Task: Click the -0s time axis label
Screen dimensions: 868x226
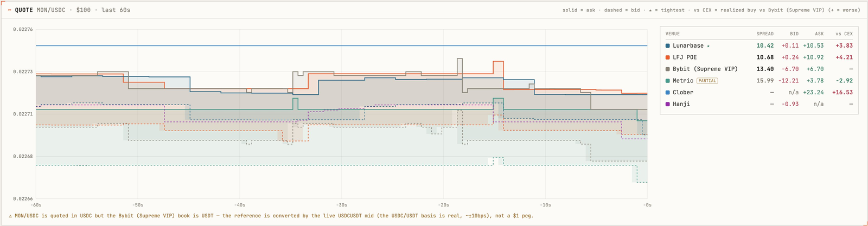Action: (x=647, y=205)
